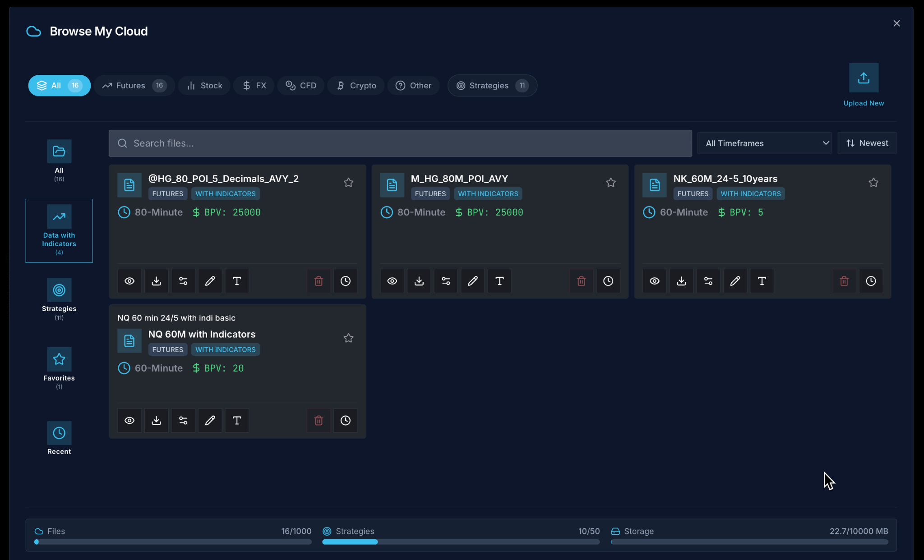
Task: Preview NK_60M_24-5_10years with eye icon
Action: [x=655, y=281]
